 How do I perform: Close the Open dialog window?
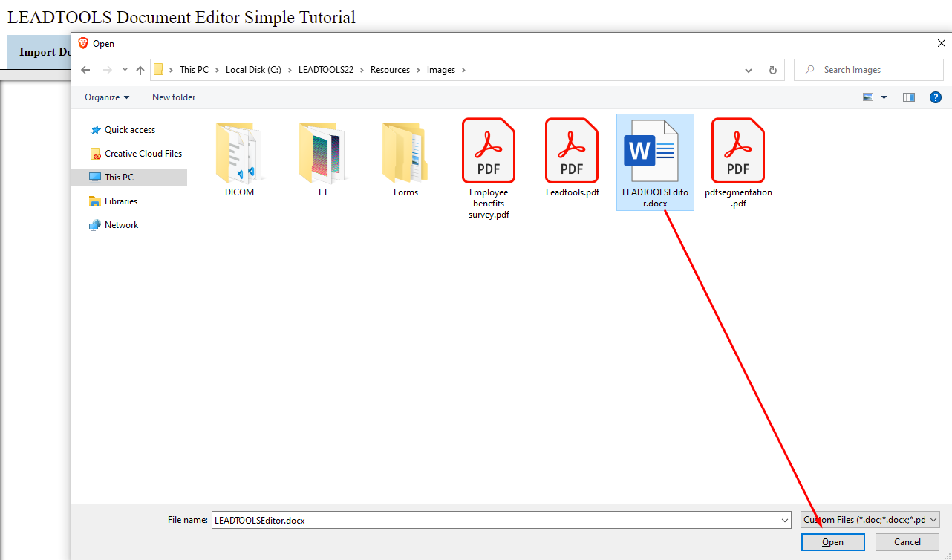point(942,43)
